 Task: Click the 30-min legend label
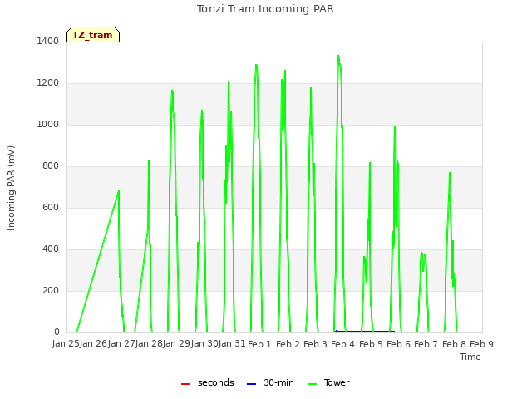(x=278, y=382)
